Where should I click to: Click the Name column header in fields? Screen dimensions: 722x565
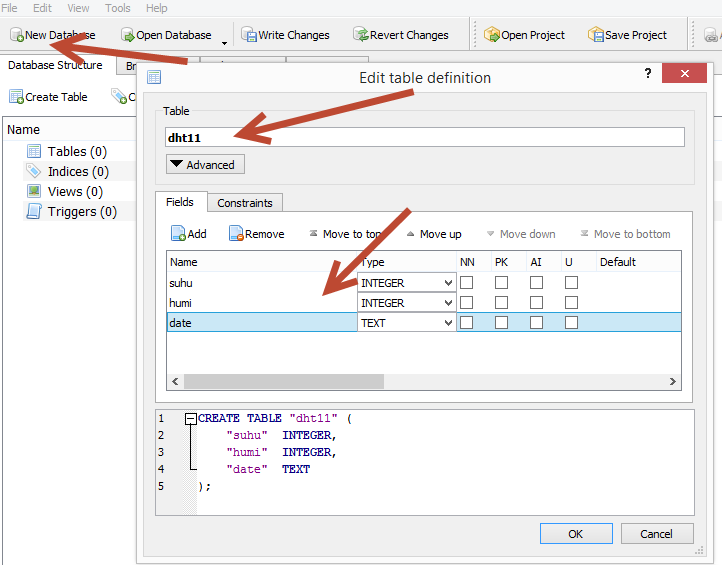(x=262, y=262)
